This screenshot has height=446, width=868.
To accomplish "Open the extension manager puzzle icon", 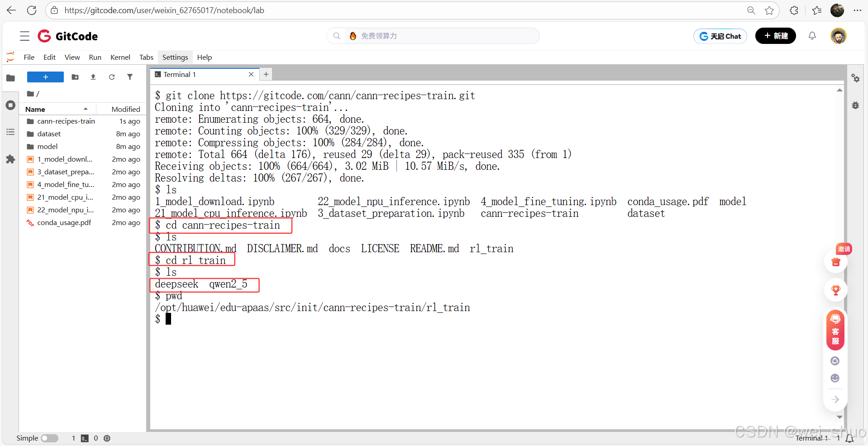I will [x=10, y=159].
